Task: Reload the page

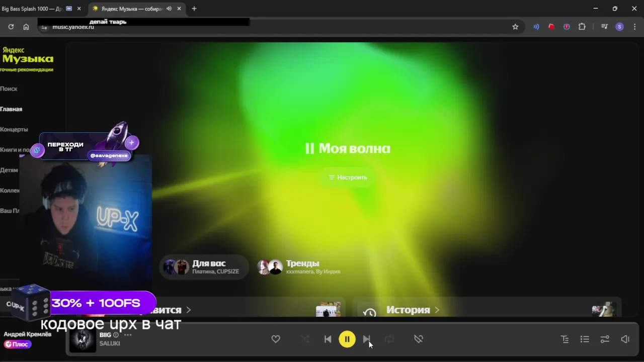Action: pyautogui.click(x=11, y=27)
